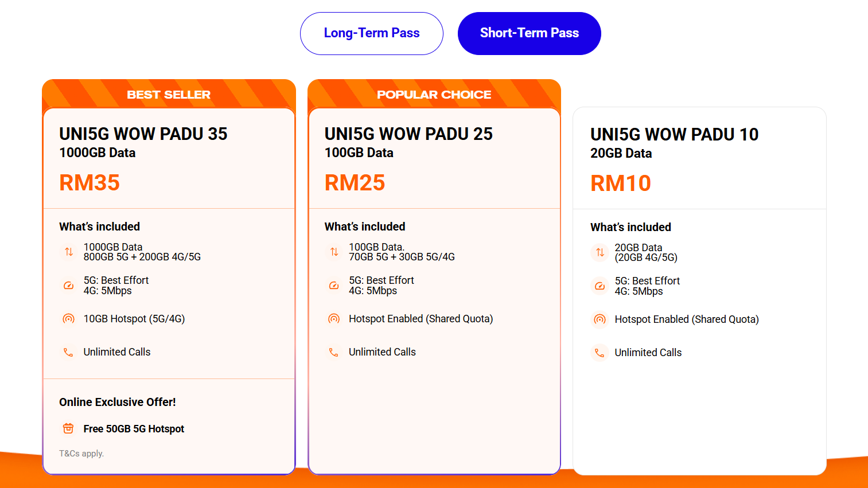
Task: Select the UNI5G WOW PADU 35 title
Action: point(143,134)
